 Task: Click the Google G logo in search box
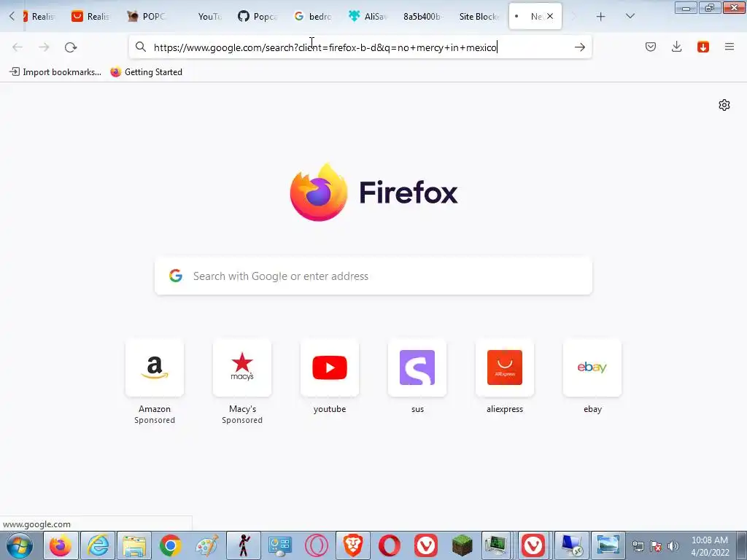[176, 276]
